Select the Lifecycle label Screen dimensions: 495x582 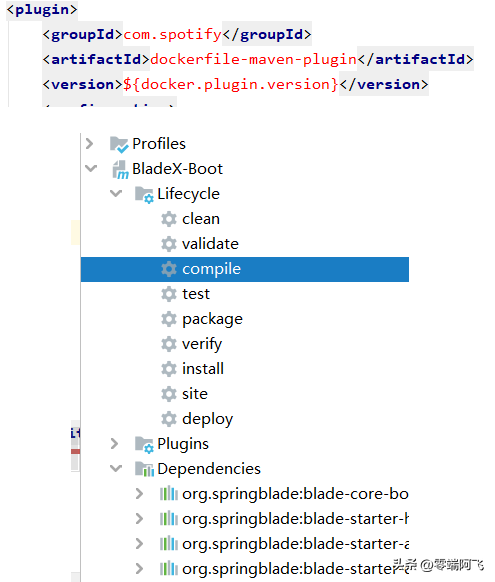[x=188, y=194]
